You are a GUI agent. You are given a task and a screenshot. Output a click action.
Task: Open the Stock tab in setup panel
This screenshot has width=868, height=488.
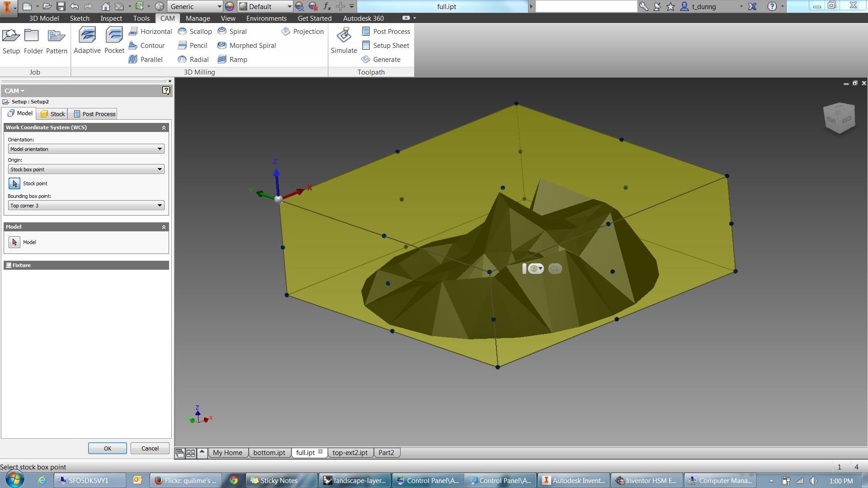tap(53, 114)
